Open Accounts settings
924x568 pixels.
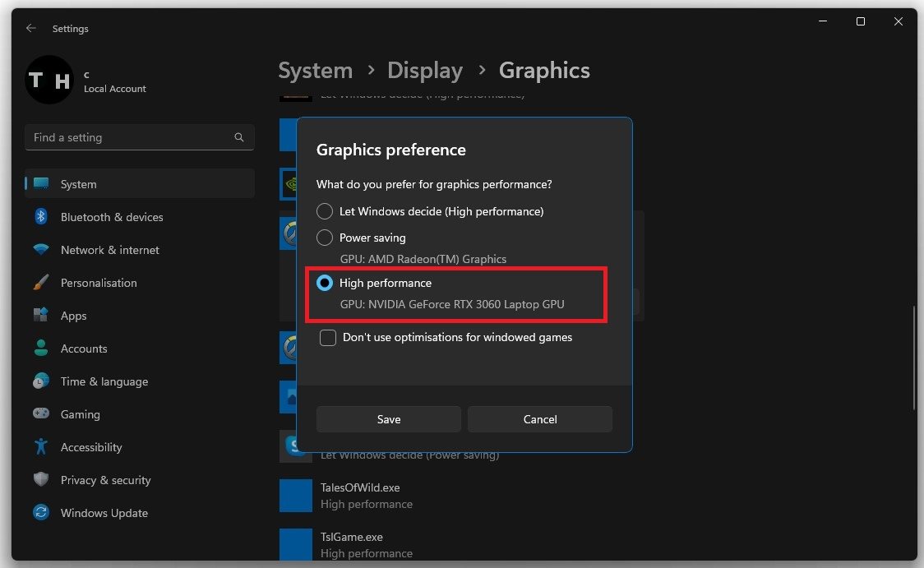(x=84, y=349)
